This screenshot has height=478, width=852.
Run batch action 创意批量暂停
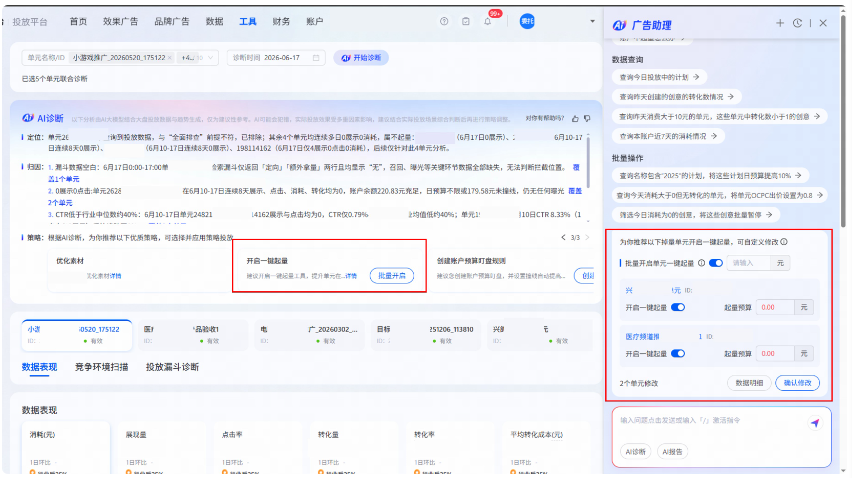coord(696,215)
